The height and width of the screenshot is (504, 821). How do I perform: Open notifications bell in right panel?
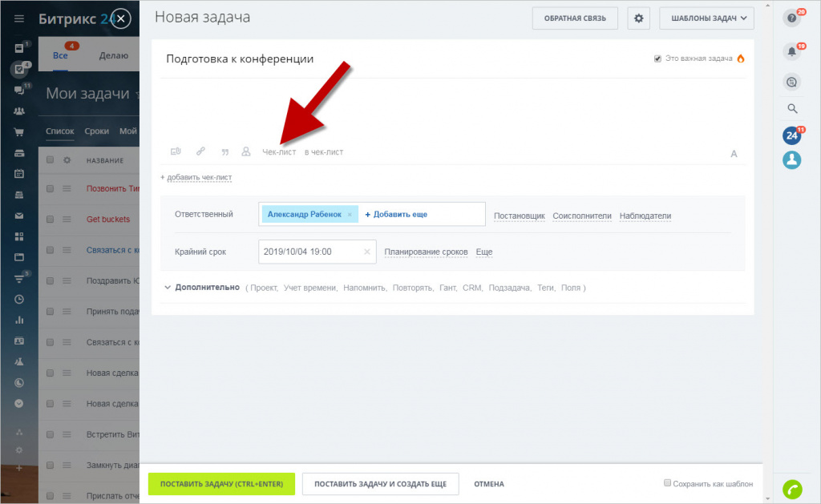[792, 52]
